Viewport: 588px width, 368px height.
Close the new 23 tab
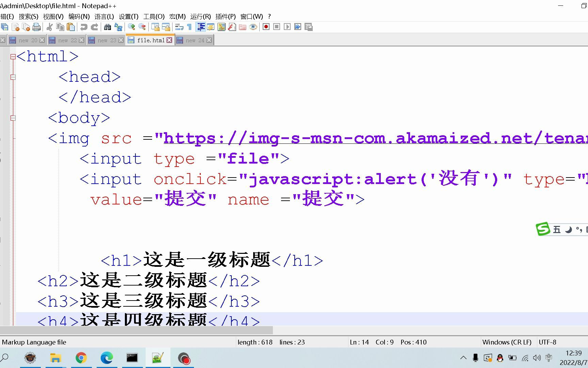(x=121, y=40)
